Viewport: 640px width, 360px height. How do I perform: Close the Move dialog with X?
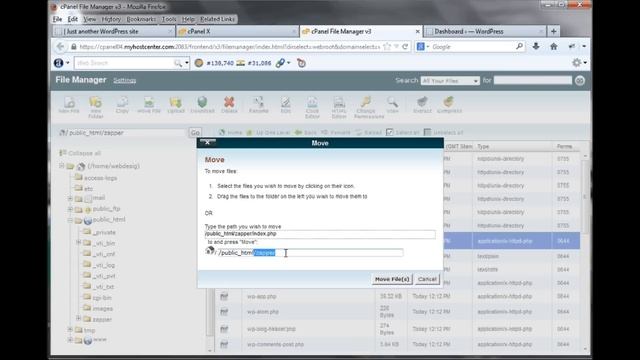[x=207, y=142]
